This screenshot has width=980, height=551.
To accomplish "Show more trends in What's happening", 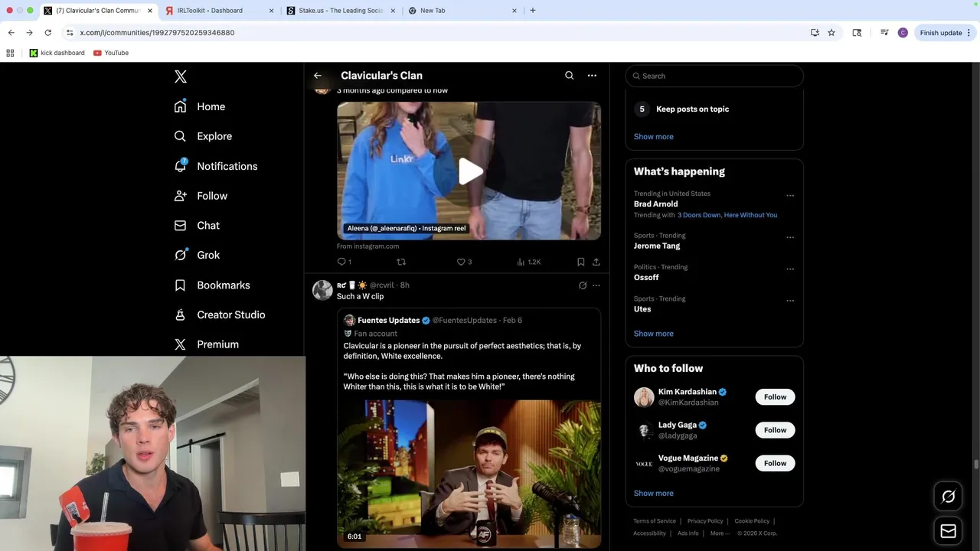I will coord(654,334).
